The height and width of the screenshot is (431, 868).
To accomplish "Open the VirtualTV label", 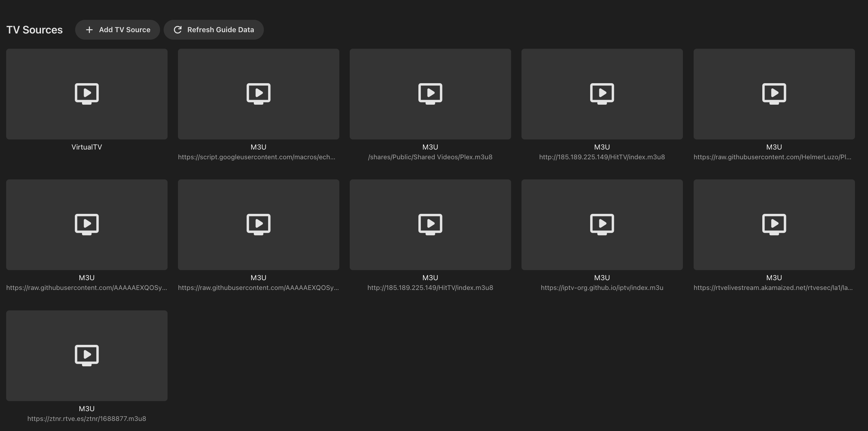I will [x=87, y=147].
